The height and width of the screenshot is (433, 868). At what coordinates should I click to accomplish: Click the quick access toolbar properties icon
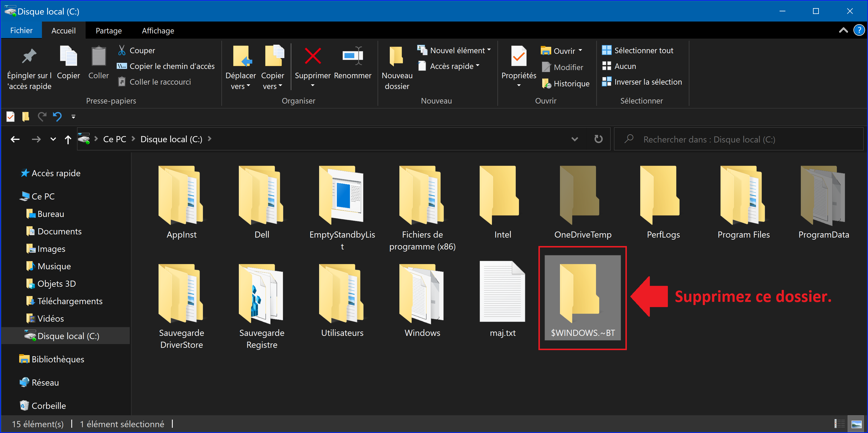click(x=10, y=117)
